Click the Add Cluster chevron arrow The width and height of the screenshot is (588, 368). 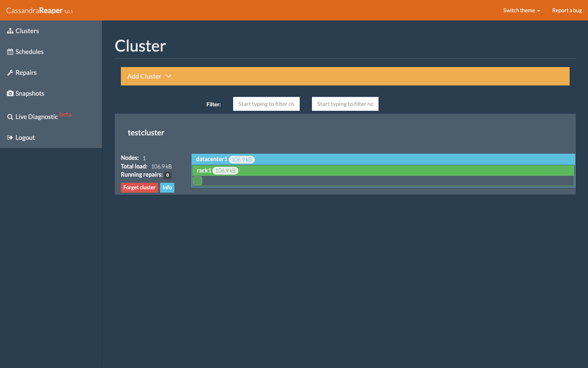tap(169, 76)
